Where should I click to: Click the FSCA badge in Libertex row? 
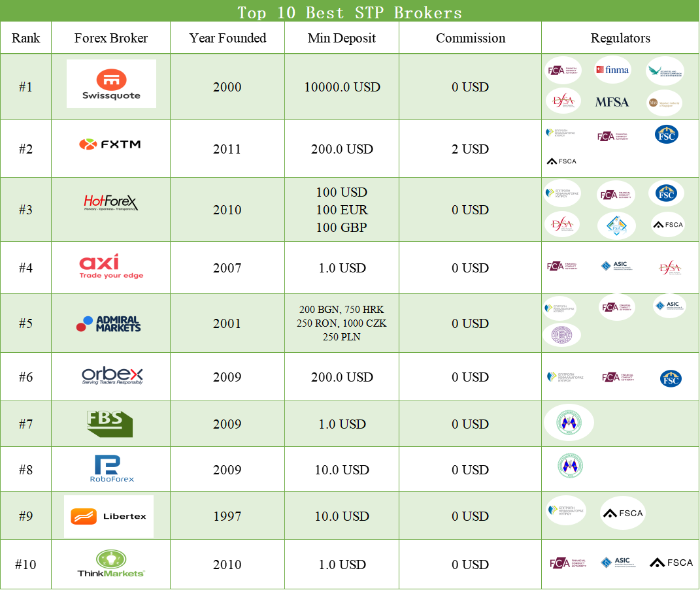(622, 513)
